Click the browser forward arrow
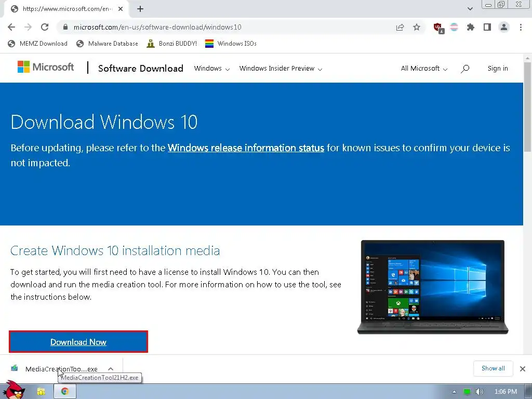 tap(28, 27)
